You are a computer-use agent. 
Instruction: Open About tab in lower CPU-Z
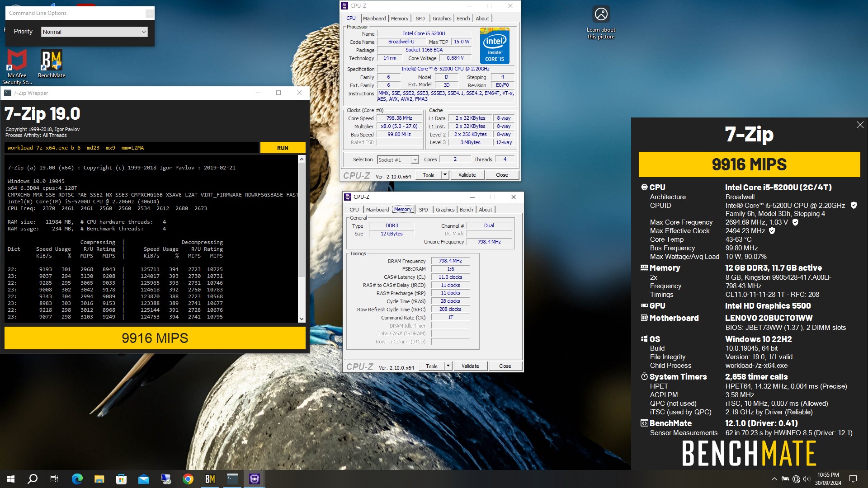click(486, 210)
